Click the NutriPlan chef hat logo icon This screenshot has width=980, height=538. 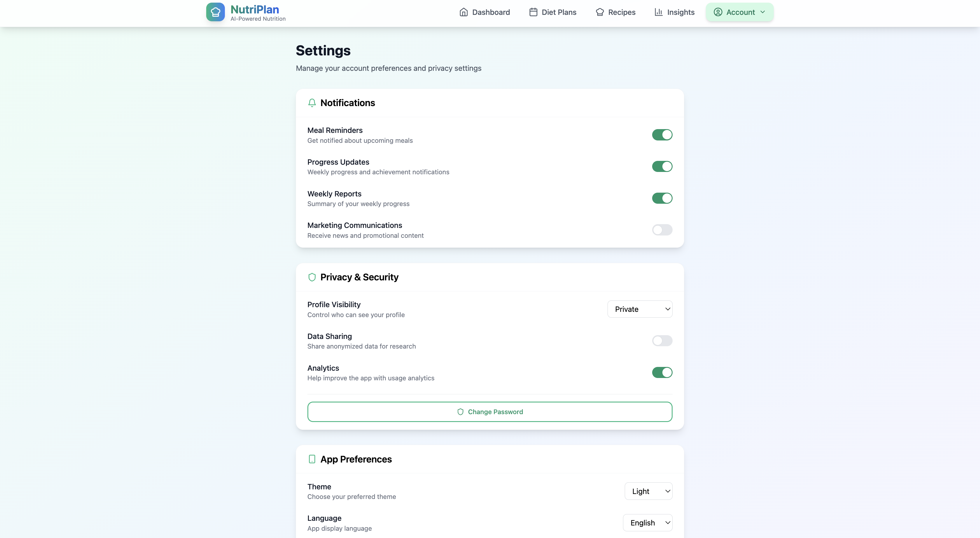click(x=215, y=12)
